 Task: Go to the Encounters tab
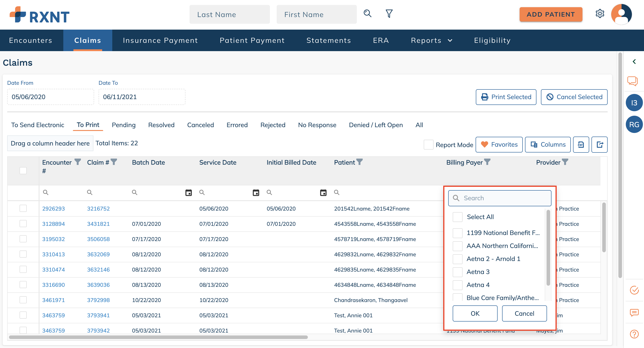click(31, 40)
